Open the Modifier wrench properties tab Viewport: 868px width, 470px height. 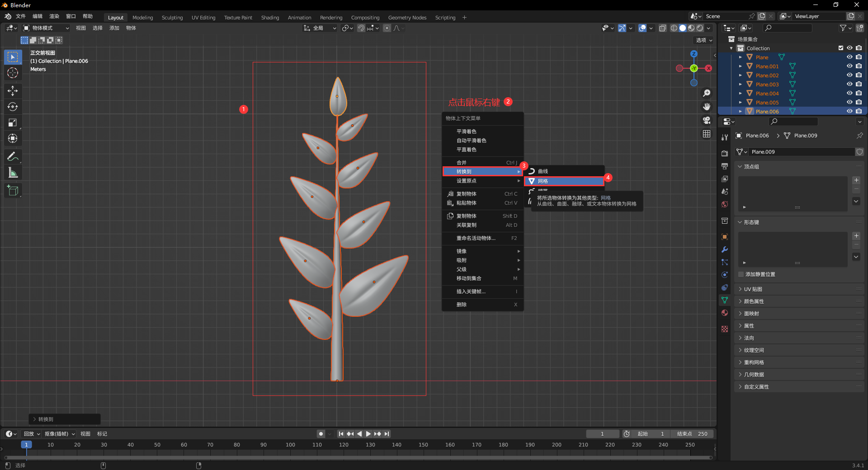coord(725,249)
